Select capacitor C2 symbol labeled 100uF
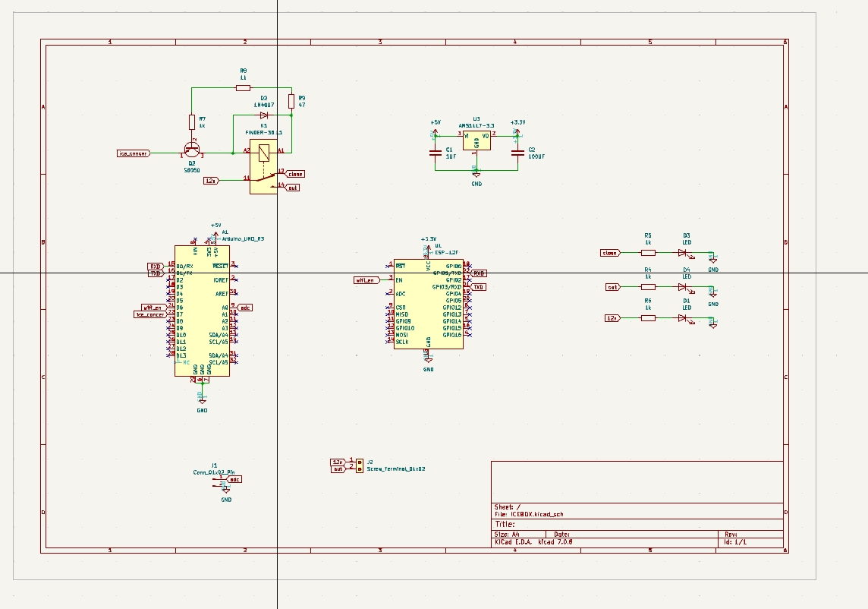The height and width of the screenshot is (609, 868). 517,153
